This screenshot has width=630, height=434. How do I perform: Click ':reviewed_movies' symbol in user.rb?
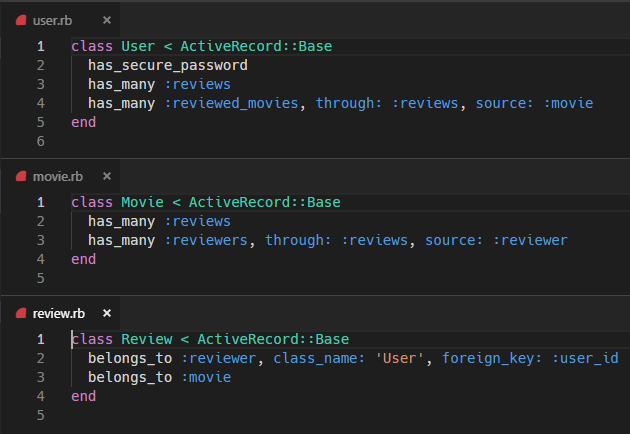pyautogui.click(x=231, y=103)
